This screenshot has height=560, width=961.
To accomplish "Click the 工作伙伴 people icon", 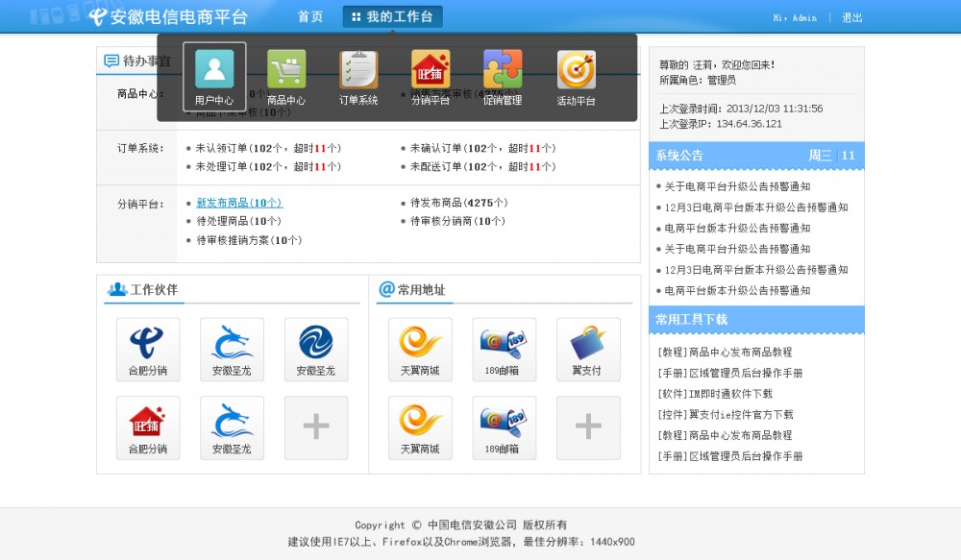I will point(117,289).
